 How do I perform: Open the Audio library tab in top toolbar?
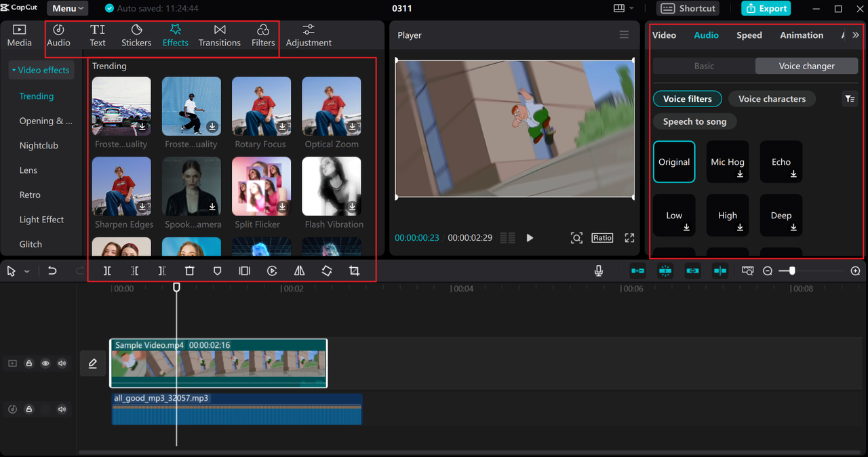[58, 36]
